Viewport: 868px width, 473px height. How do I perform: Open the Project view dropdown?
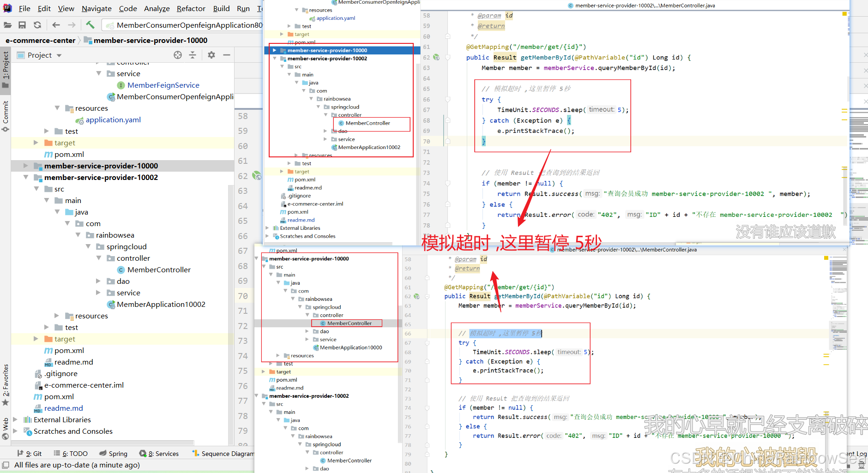coord(40,55)
